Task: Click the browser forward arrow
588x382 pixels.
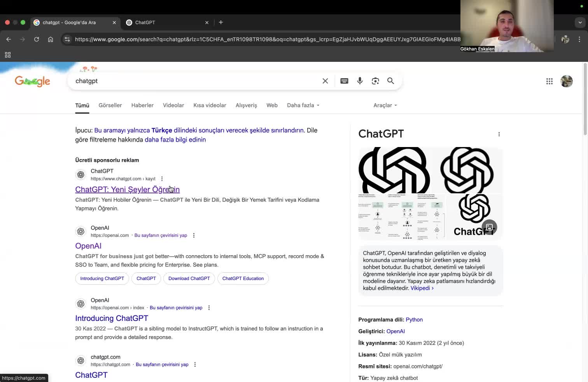Action: click(x=23, y=39)
